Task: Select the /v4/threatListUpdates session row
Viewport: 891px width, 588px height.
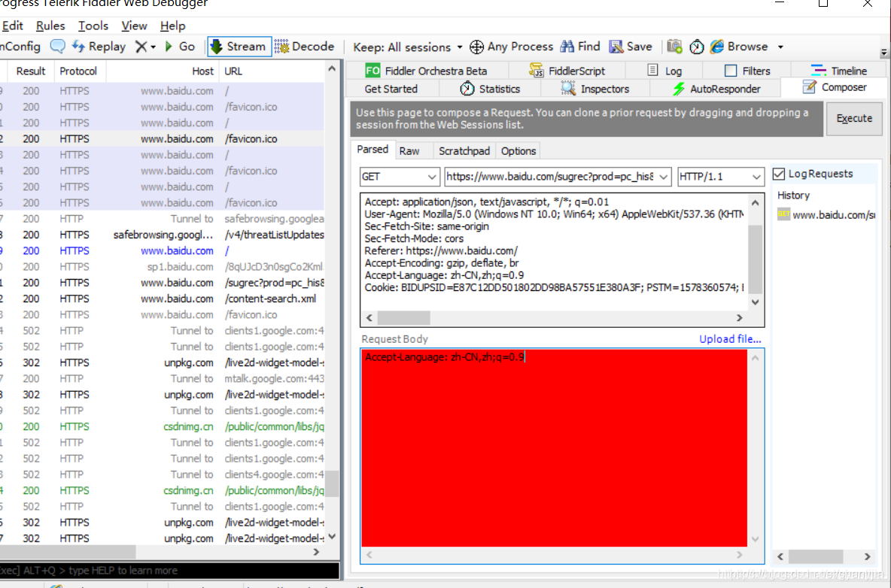Action: 163,235
